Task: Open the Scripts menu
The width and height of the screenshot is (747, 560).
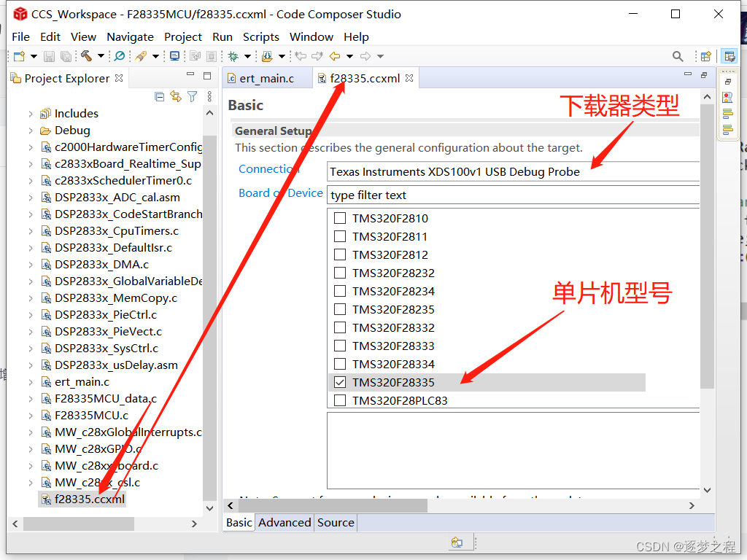Action: pos(260,36)
